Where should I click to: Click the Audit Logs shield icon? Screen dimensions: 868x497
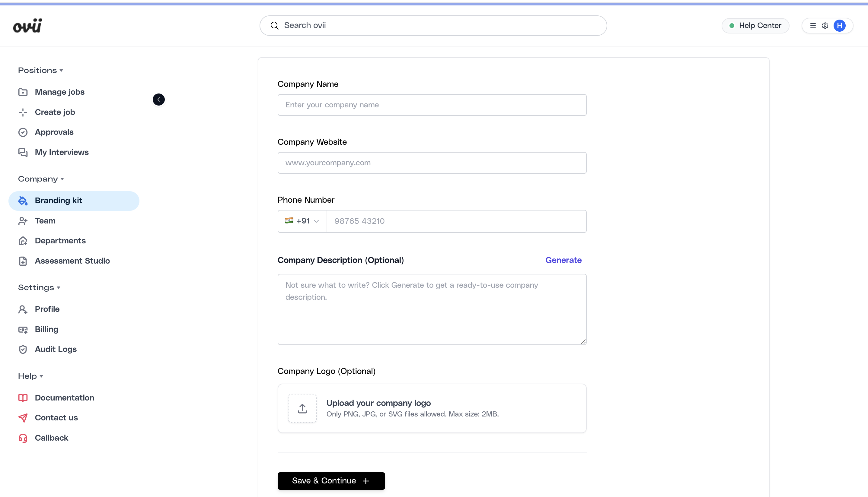pyautogui.click(x=23, y=349)
